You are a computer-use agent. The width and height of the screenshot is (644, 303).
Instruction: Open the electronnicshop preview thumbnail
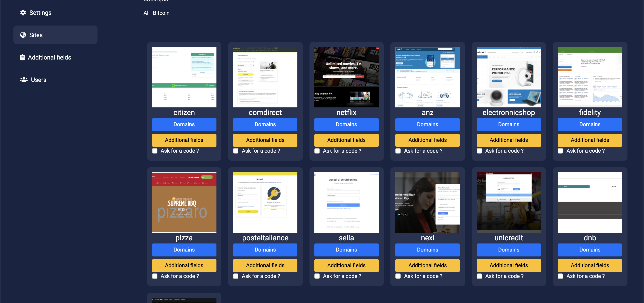(508, 77)
